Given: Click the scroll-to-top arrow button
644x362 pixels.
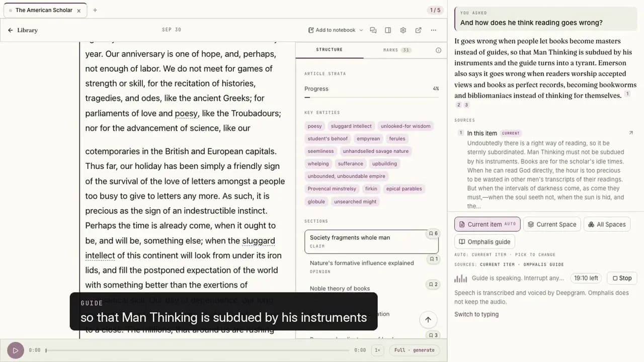Looking at the screenshot, I should pyautogui.click(x=428, y=320).
